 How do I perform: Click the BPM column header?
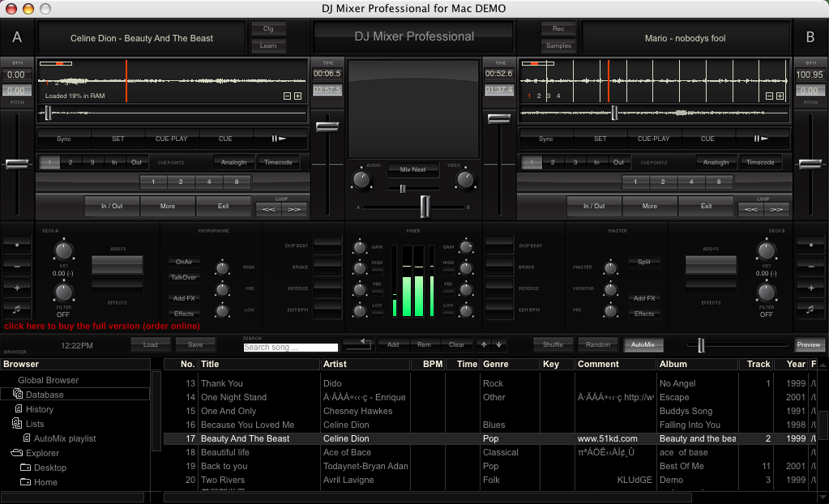point(428,364)
